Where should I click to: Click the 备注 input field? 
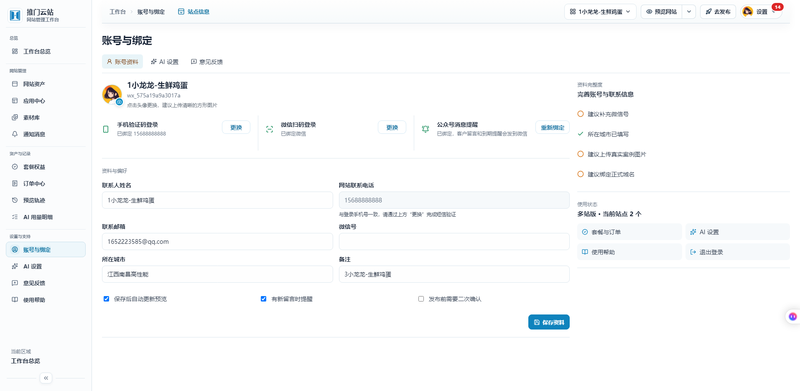454,274
